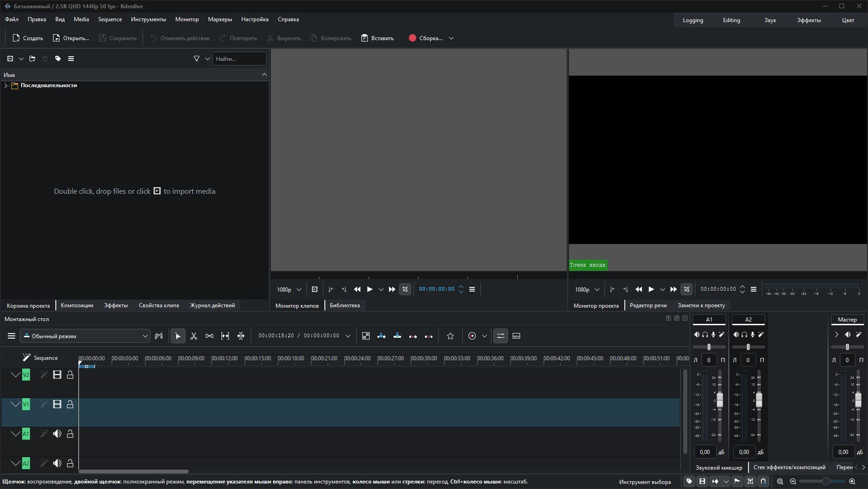This screenshot has width=868, height=489.
Task: Click the subtitle tool icon
Action: [516, 336]
